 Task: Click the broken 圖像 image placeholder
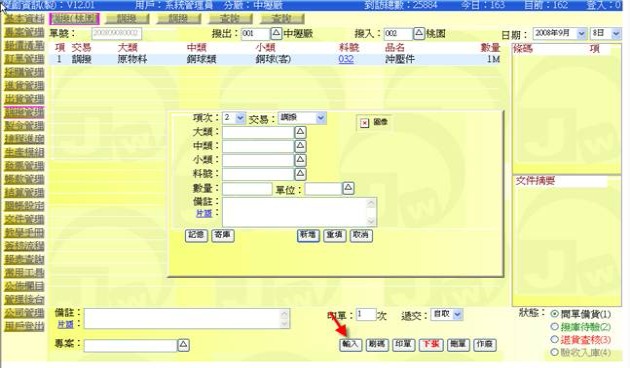point(364,123)
